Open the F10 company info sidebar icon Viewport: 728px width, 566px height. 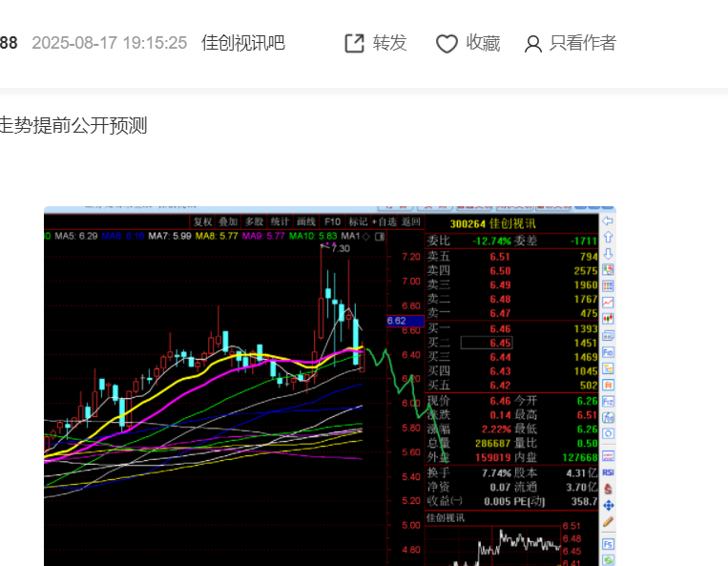point(608,352)
